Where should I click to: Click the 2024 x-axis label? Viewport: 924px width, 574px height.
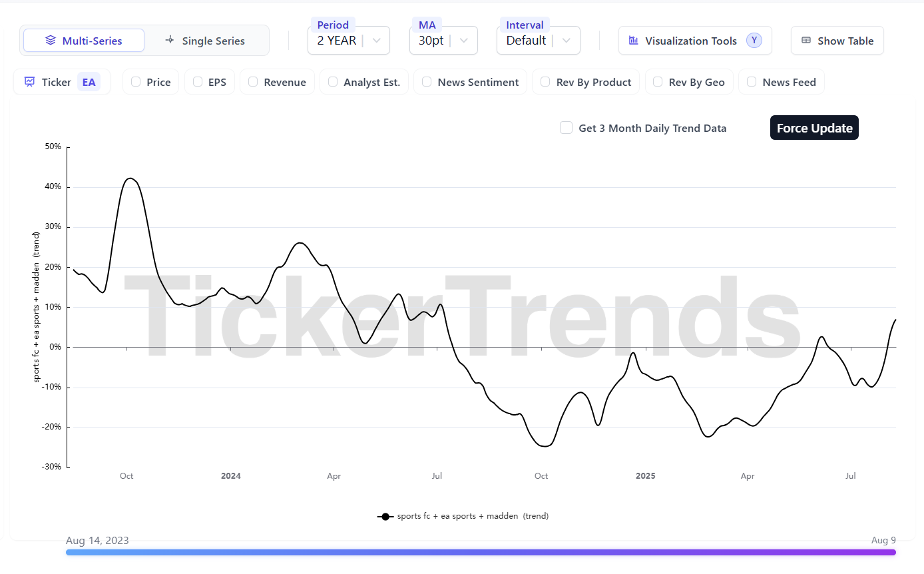[x=231, y=476]
